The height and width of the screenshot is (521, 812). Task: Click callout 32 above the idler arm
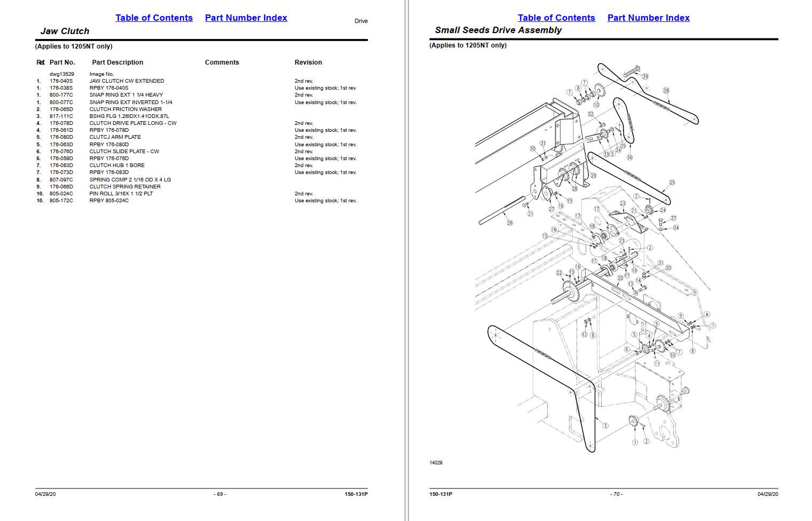click(591, 114)
